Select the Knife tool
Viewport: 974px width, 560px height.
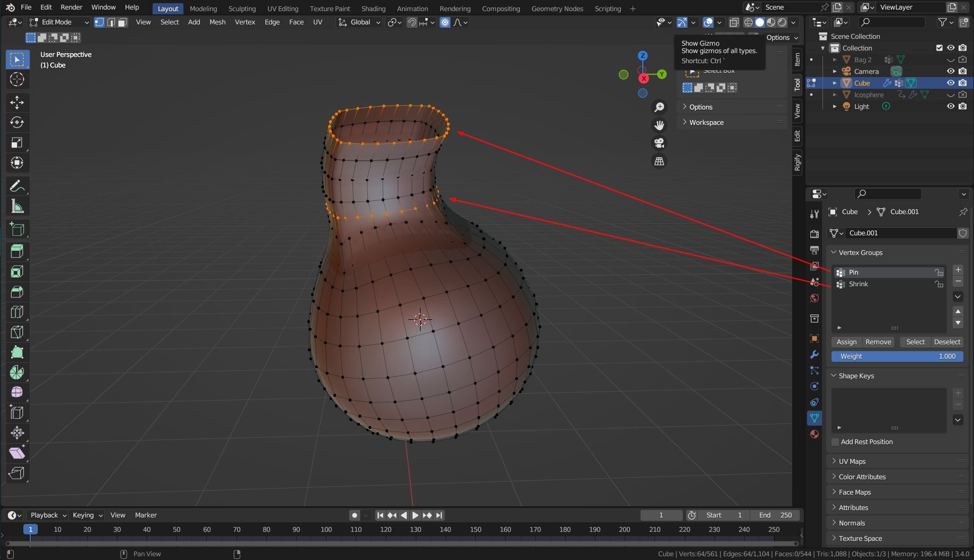pos(17,332)
